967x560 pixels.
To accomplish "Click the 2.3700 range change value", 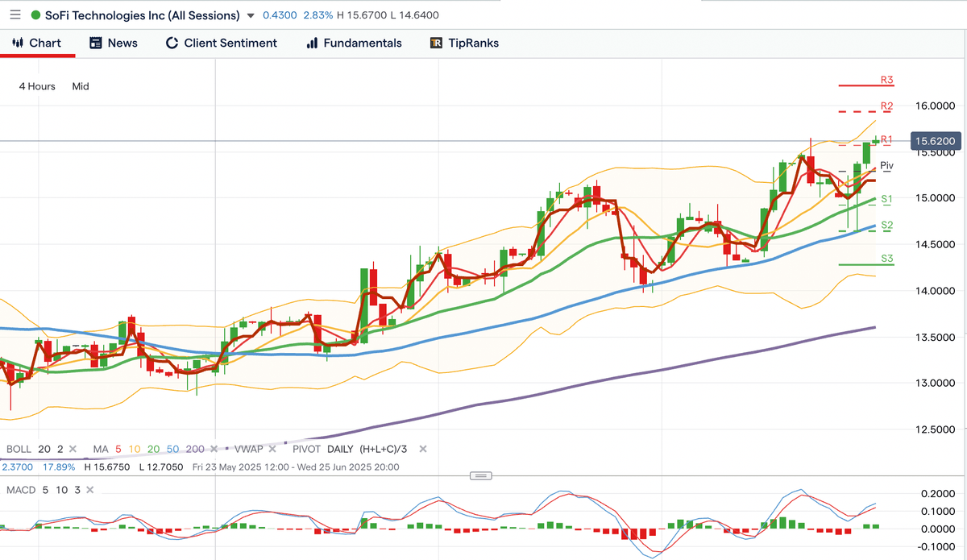I will coord(18,467).
